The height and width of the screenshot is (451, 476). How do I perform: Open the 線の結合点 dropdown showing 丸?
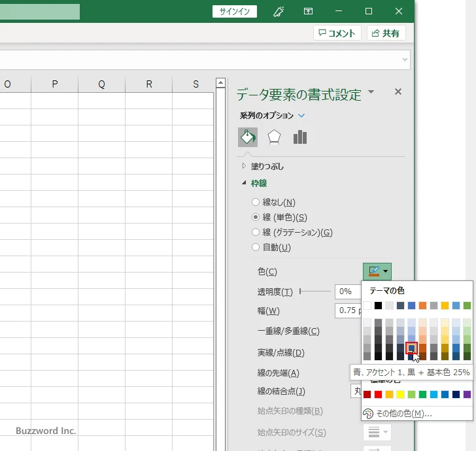(x=356, y=392)
